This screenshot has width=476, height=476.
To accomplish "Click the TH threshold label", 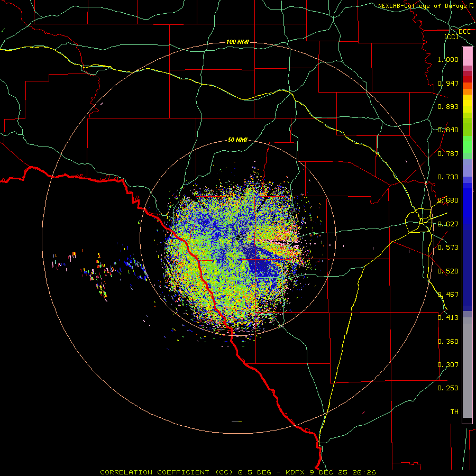I will tap(454, 412).
